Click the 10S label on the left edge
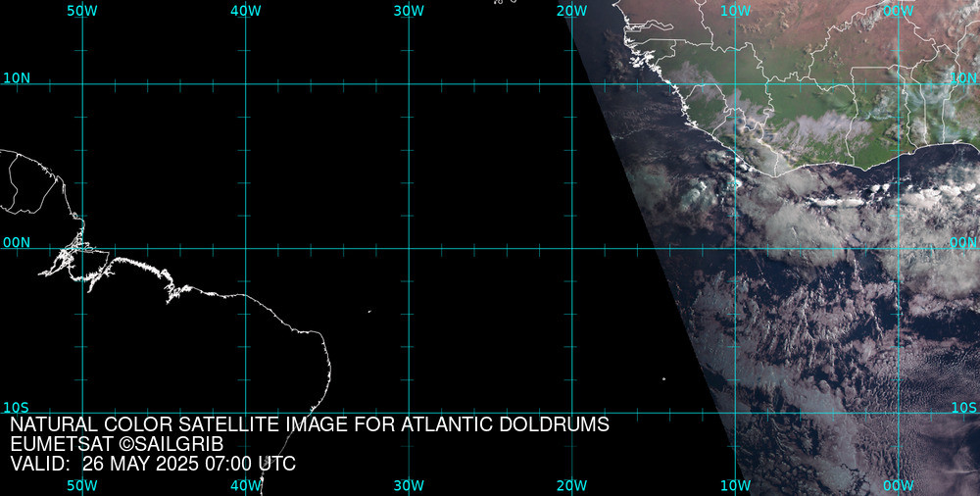This screenshot has height=496, width=980. [x=17, y=408]
